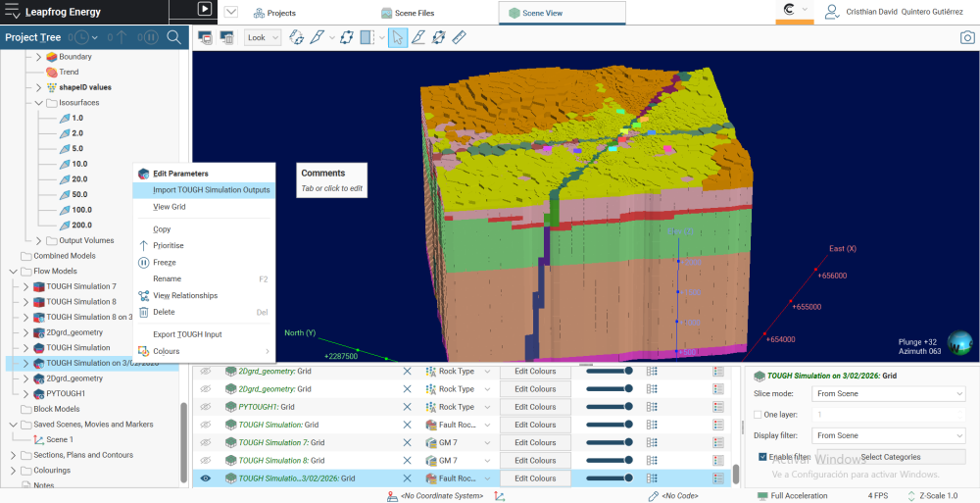Image resolution: width=980 pixels, height=503 pixels.
Task: Click the pause processing icon in Project Tree
Action: (151, 37)
